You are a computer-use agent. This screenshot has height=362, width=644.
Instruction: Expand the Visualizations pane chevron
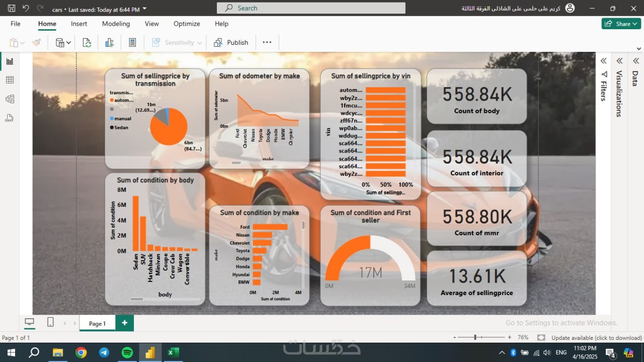coord(619,61)
